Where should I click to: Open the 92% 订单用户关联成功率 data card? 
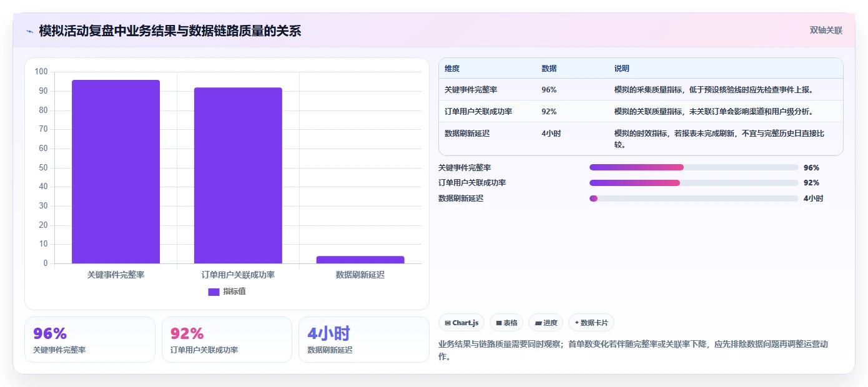[227, 340]
